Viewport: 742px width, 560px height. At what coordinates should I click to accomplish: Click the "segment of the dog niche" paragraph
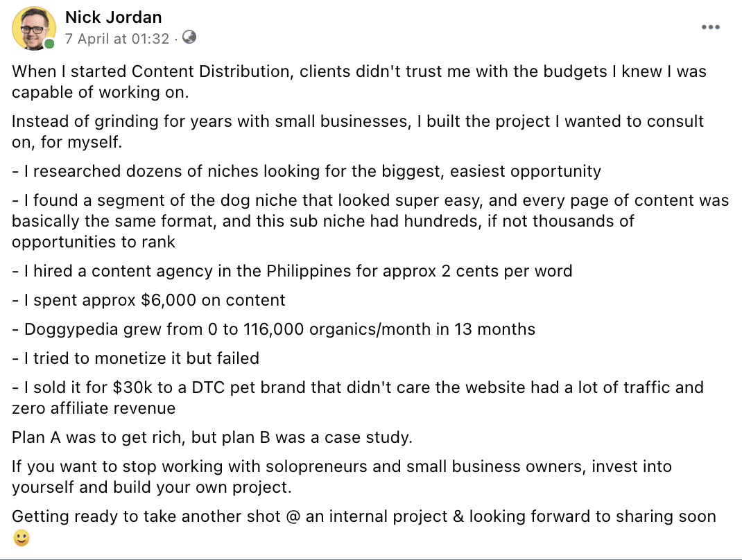coord(370,221)
